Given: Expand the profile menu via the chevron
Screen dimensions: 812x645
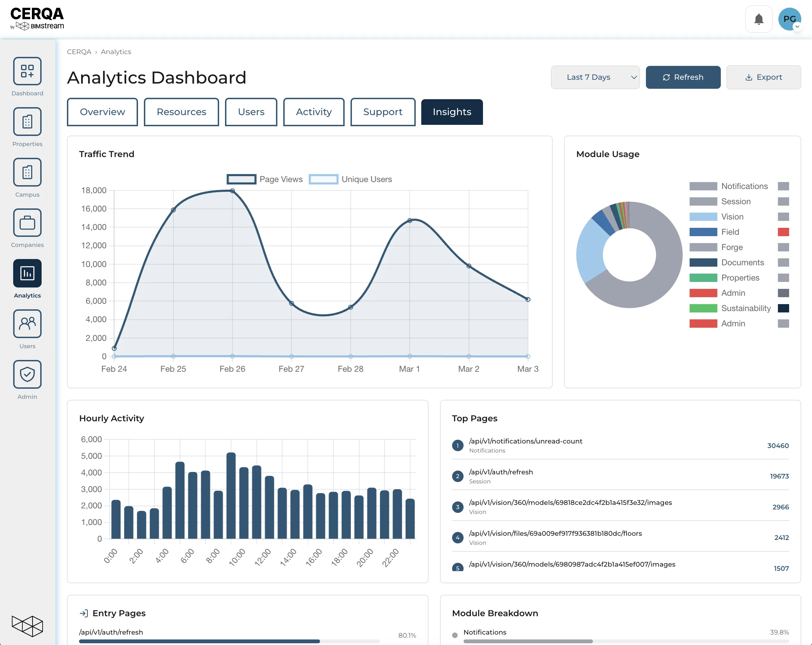Looking at the screenshot, I should (x=798, y=27).
